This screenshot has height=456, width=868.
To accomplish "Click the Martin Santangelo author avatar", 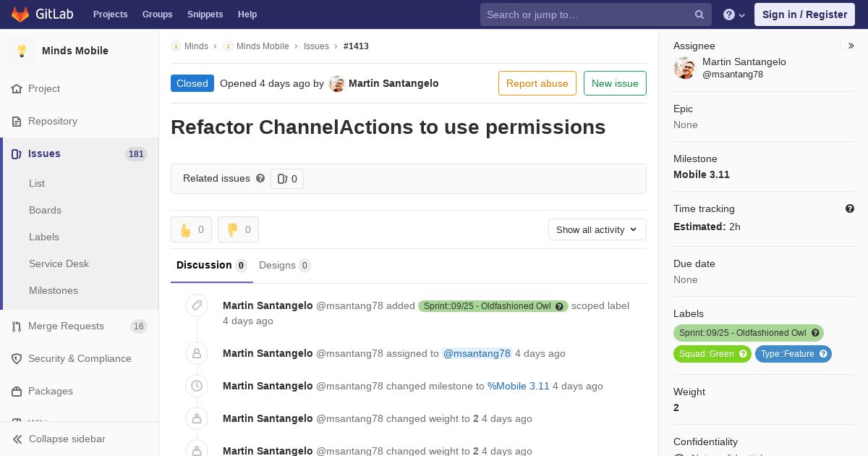I will 336,83.
